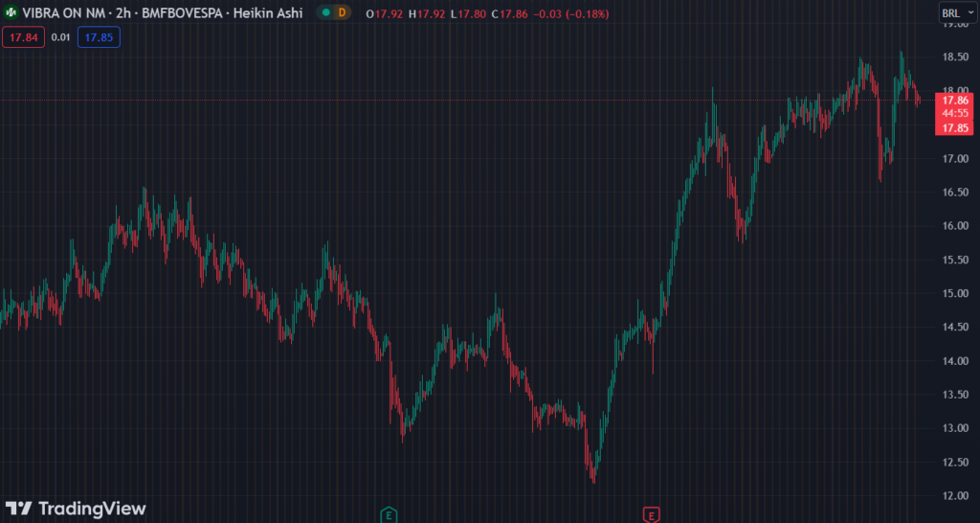Click the 15.00 price axis label
980x523 pixels.
[x=955, y=293]
